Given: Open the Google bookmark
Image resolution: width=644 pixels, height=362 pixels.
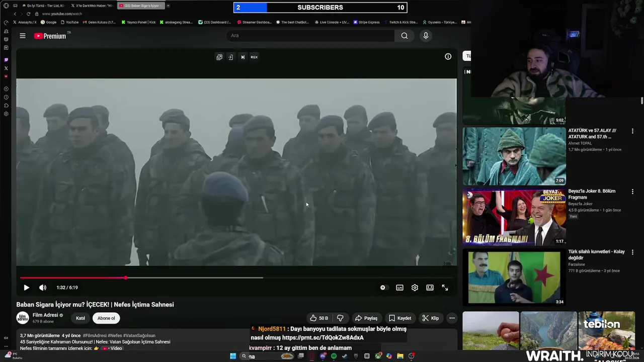Looking at the screenshot, I should (x=49, y=22).
